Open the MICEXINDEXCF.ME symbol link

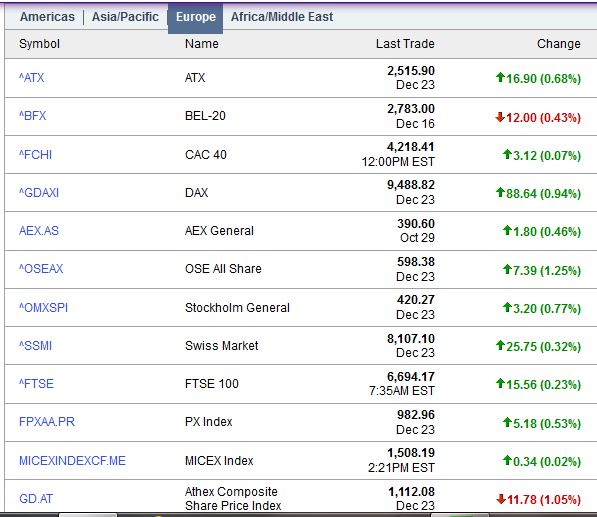tap(72, 461)
